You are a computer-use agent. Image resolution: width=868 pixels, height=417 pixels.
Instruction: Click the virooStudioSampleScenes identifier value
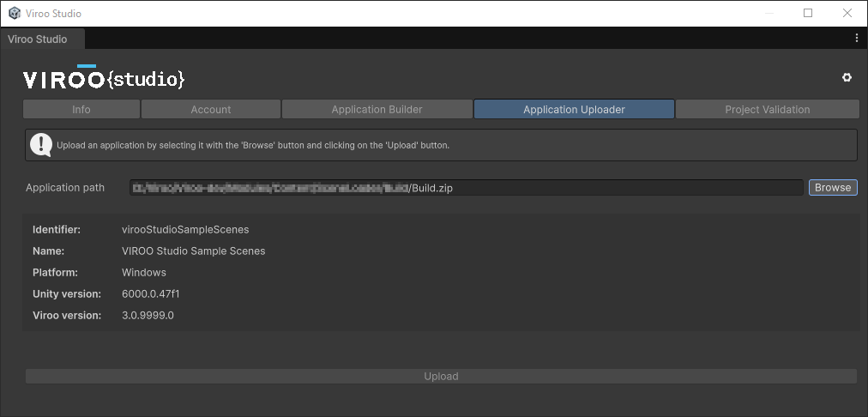(x=185, y=229)
